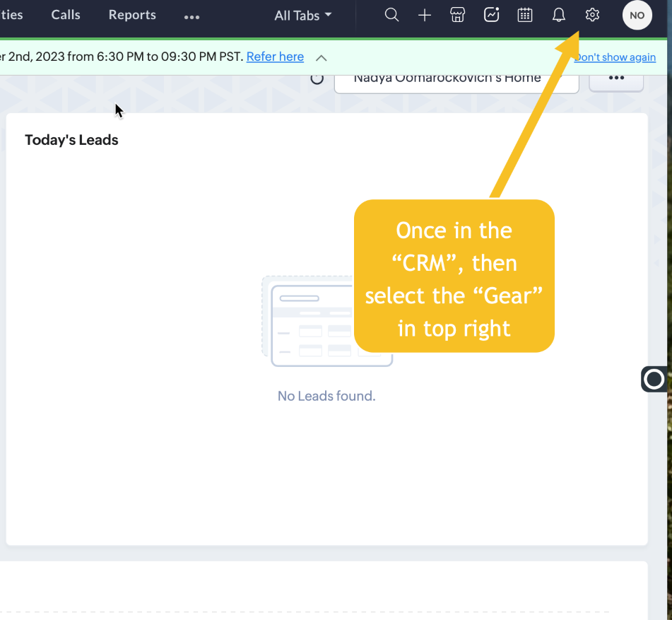
Task: Go to the Reports tab
Action: click(132, 15)
